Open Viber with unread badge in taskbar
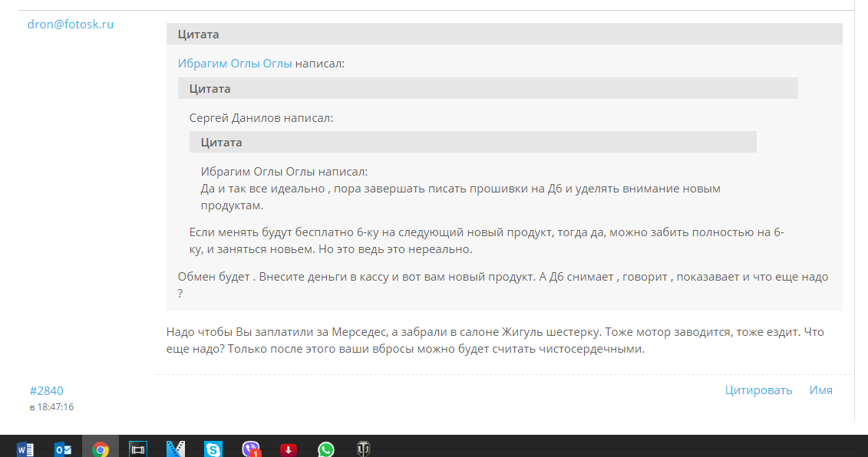Image resolution: width=868 pixels, height=457 pixels. coord(251,449)
